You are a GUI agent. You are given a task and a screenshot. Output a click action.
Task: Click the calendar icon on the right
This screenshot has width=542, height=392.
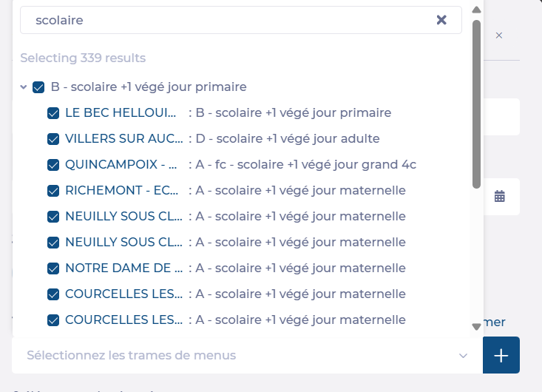click(500, 196)
